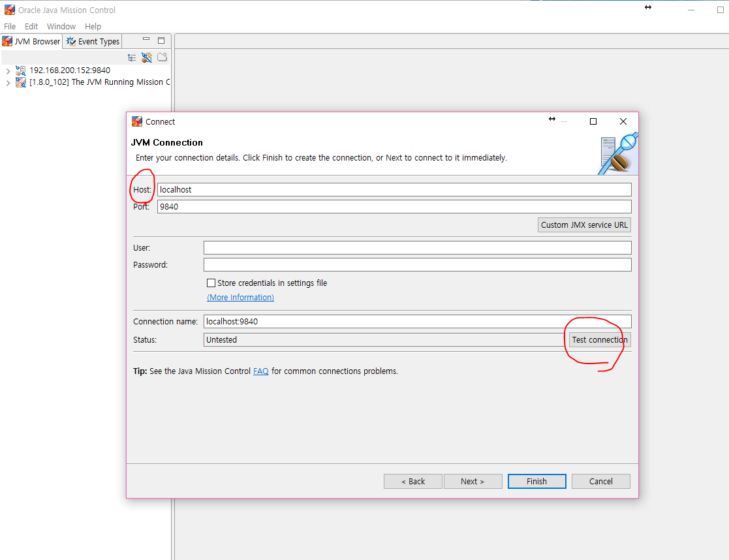The image size is (729, 560).
Task: Click the Back button
Action: [413, 482]
